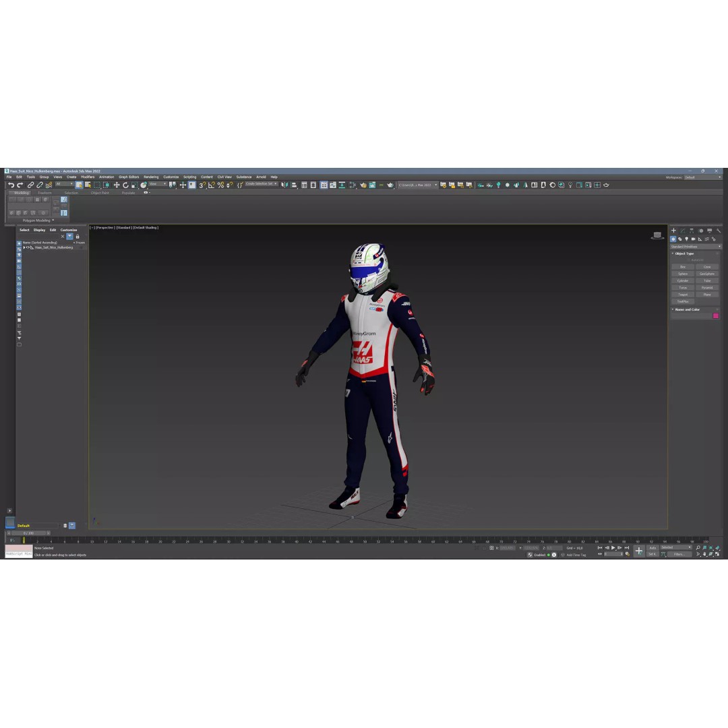Switch to the Freeform ribbon tab
Screen dimensions: 728x728
coord(44,192)
